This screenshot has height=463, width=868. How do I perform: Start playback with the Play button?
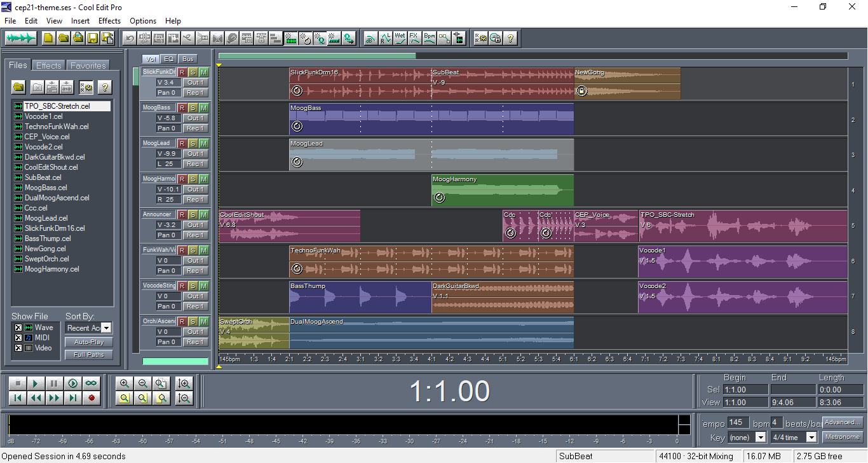point(36,384)
